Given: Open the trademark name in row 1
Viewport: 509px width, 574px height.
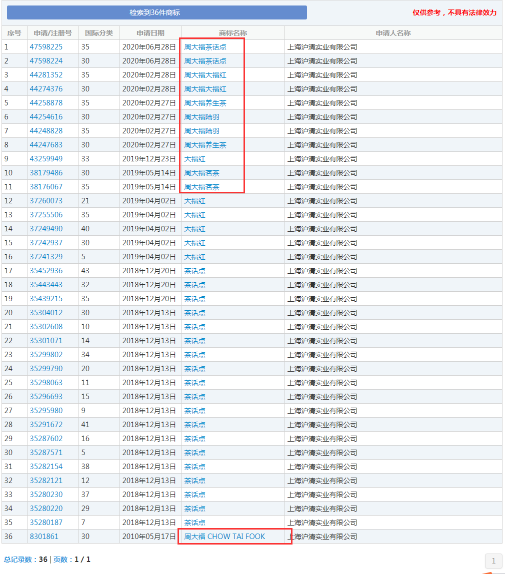Looking at the screenshot, I should pos(205,47).
